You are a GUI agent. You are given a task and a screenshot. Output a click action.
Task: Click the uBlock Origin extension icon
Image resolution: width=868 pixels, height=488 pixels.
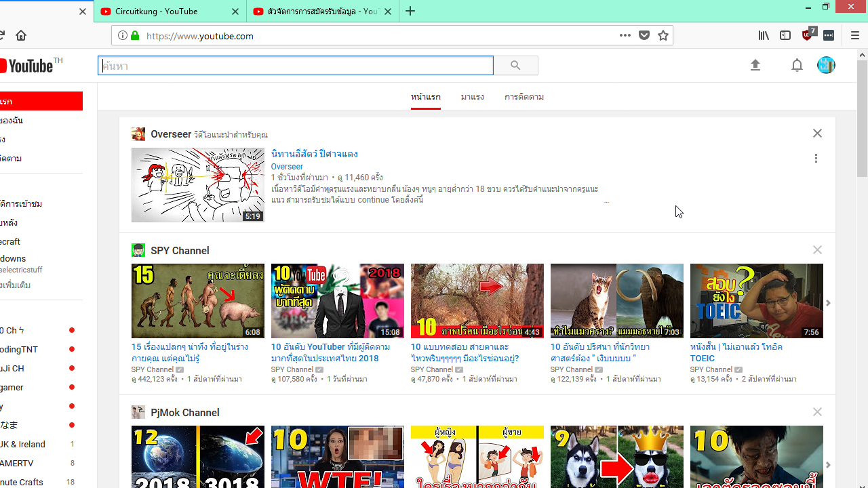point(808,35)
